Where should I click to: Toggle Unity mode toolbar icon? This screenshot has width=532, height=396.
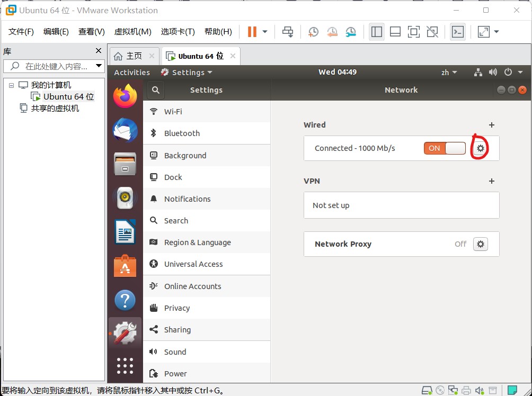(432, 32)
